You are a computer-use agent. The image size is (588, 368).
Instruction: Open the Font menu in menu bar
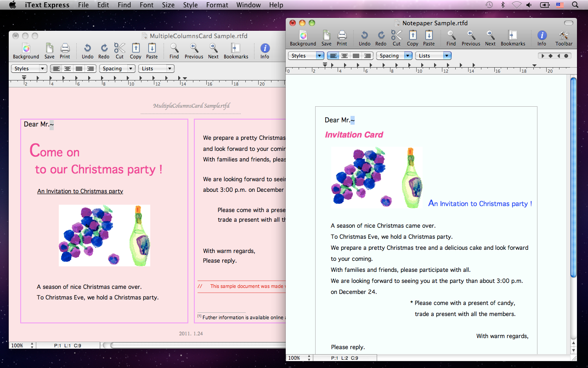pyautogui.click(x=147, y=5)
